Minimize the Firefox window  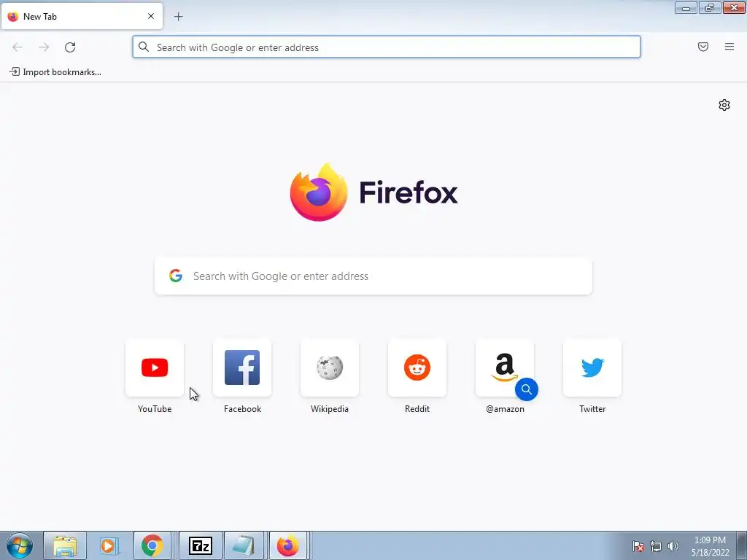(686, 7)
